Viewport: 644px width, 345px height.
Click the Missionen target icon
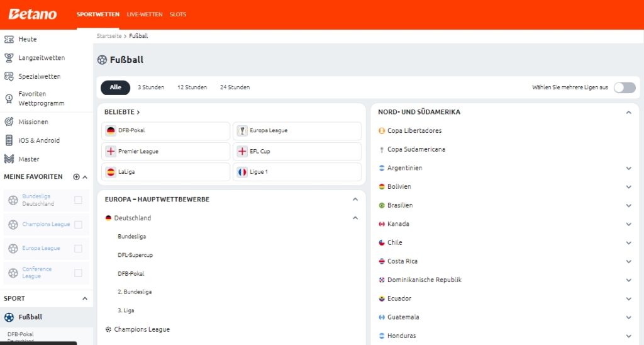click(x=9, y=122)
